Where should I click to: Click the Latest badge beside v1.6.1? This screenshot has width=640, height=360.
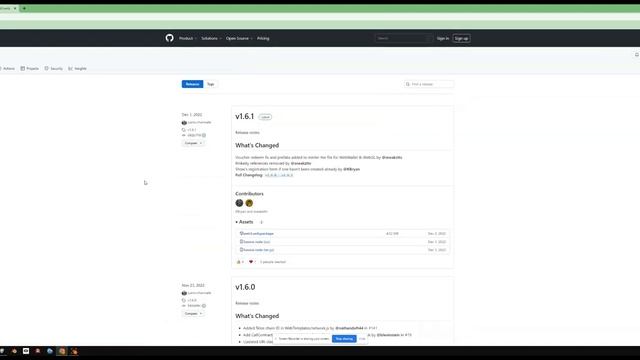coord(265,117)
